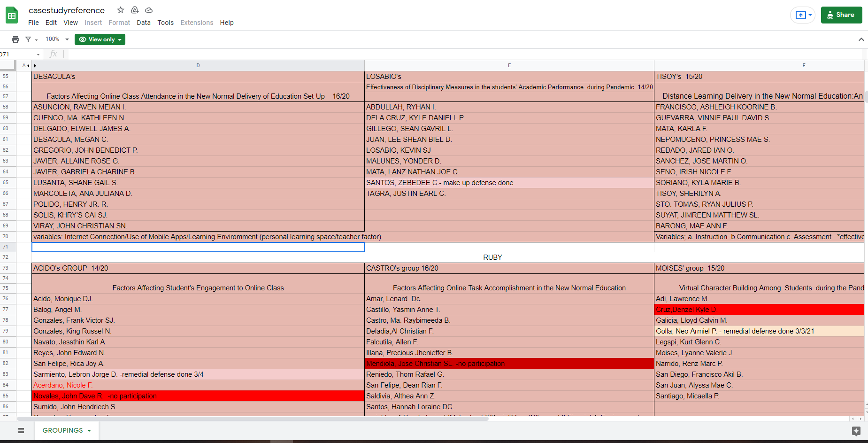Viewport: 868px width, 443px height.
Task: Click the red Novales, John Dave R. cell
Action: (198, 396)
